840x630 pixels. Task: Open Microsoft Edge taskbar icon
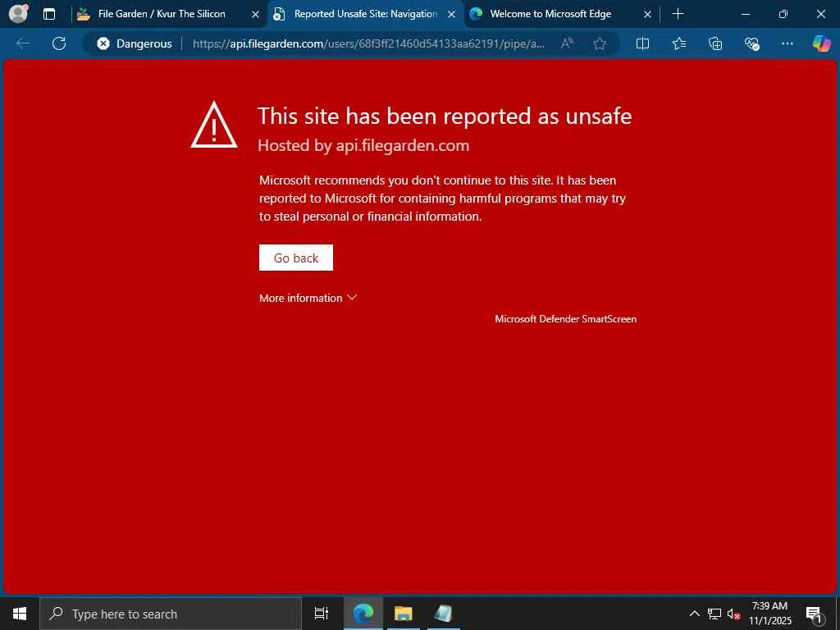coord(363,614)
